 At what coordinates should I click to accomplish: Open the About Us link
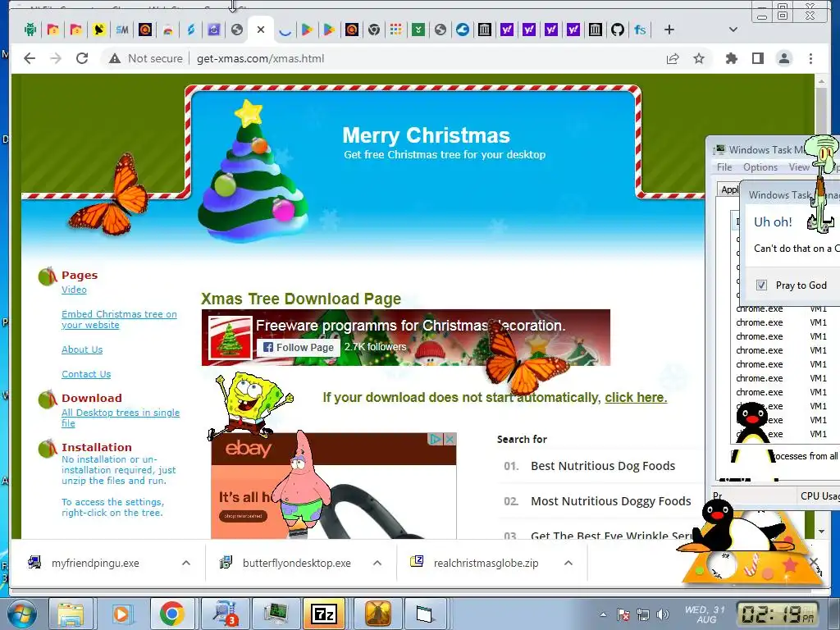(x=82, y=349)
